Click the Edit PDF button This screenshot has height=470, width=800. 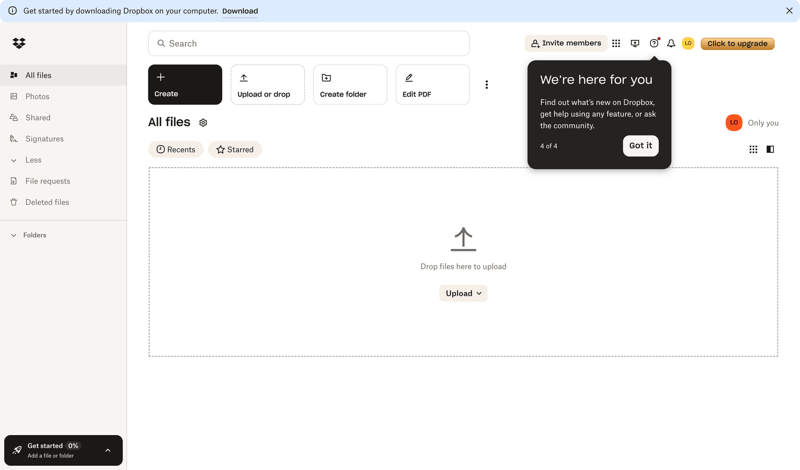[433, 85]
